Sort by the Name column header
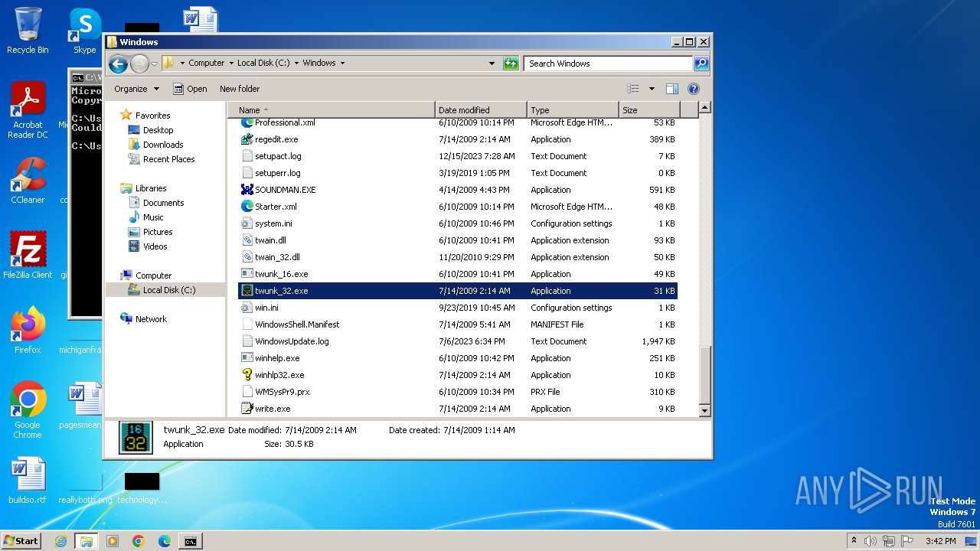980x551 pixels. pos(332,110)
